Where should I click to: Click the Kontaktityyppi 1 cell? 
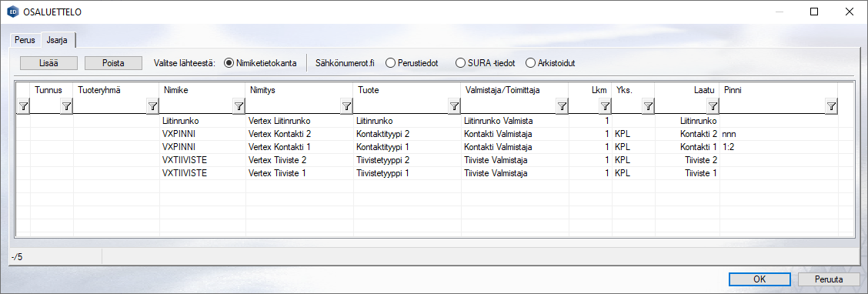[x=407, y=147]
